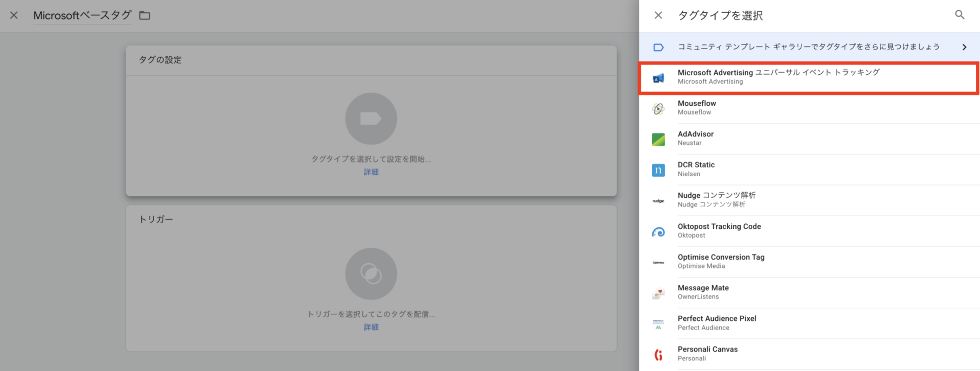This screenshot has width=980, height=371.
Task: Choose Oktopost Tracking Code
Action: (809, 231)
